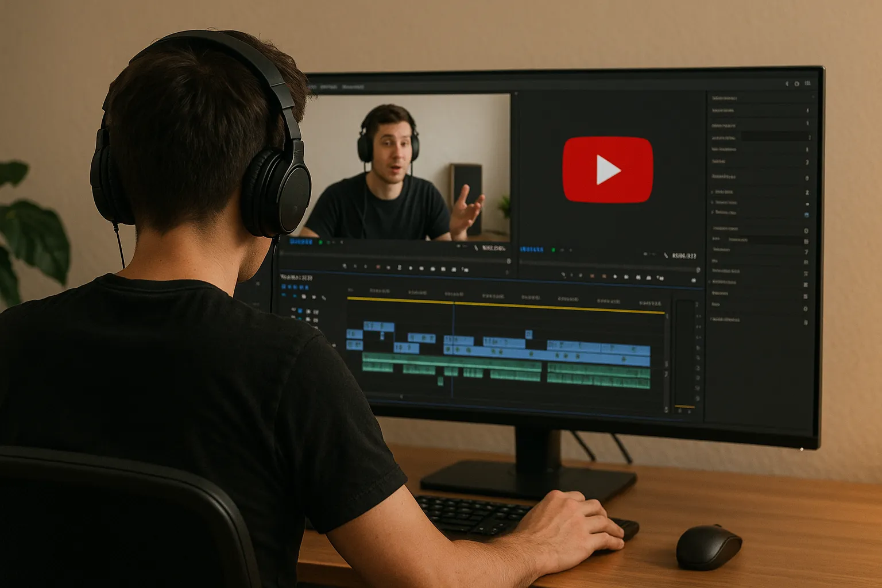Click white duration timecode below YouTube logo preview
882x588 pixels.
tap(684, 256)
